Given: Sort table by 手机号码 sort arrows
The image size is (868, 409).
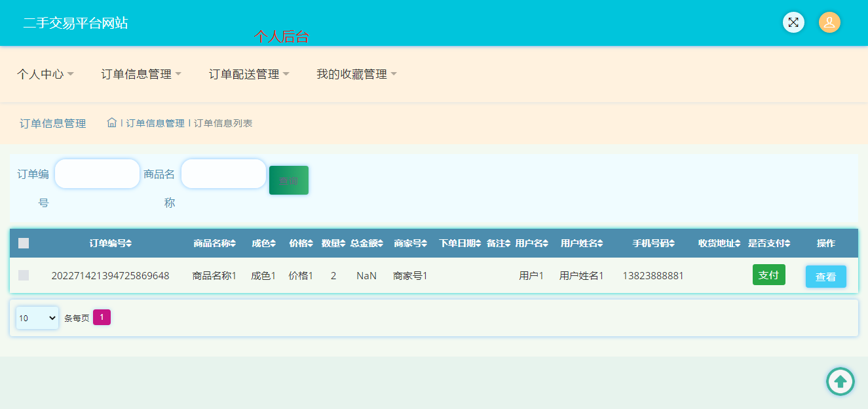Looking at the screenshot, I should 671,243.
